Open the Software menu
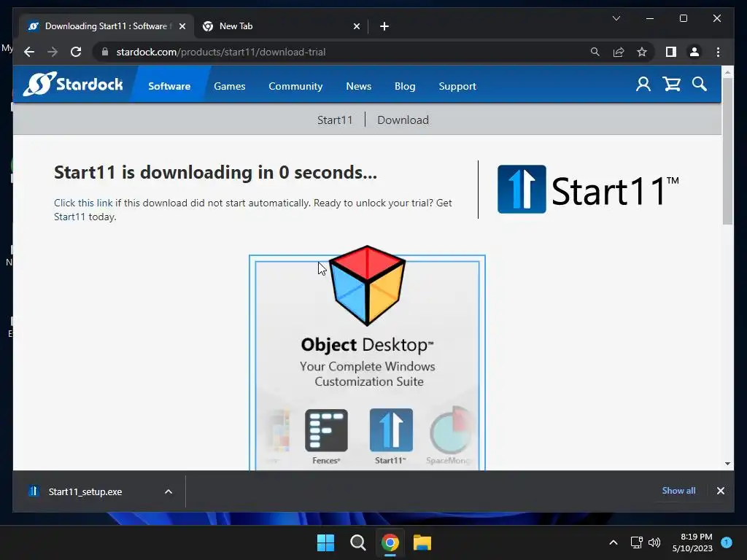747x560 pixels. point(169,86)
